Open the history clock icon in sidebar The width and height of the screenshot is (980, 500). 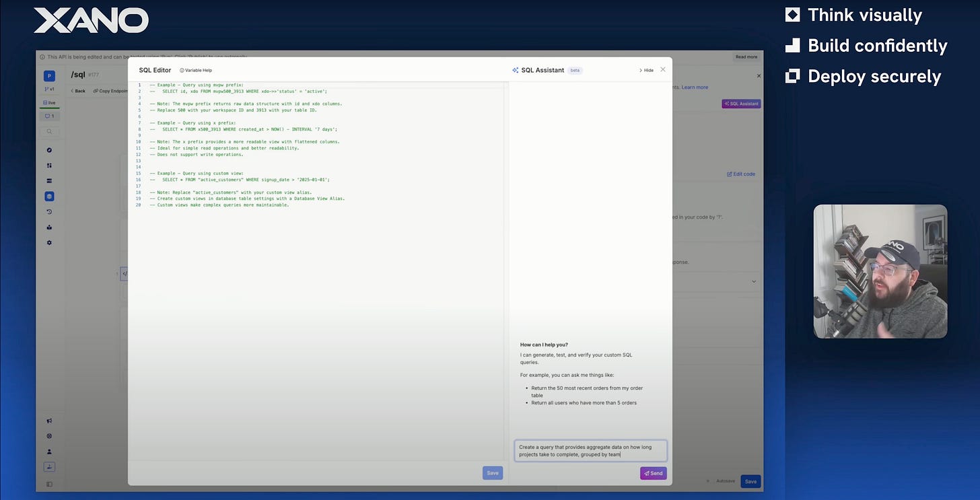(x=49, y=212)
